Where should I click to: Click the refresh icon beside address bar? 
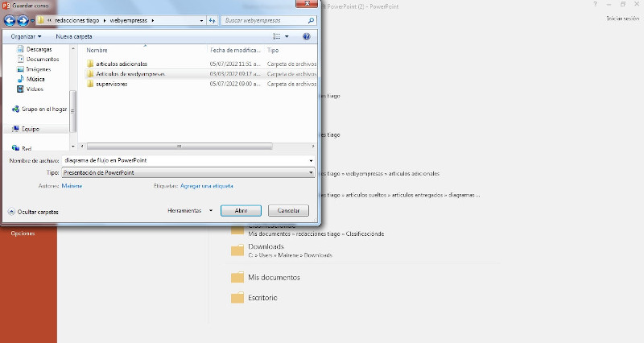click(213, 20)
